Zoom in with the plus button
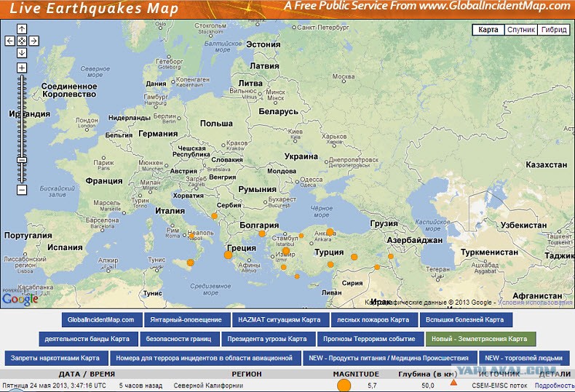Viewport: 575px width, 392px height. click(x=22, y=68)
